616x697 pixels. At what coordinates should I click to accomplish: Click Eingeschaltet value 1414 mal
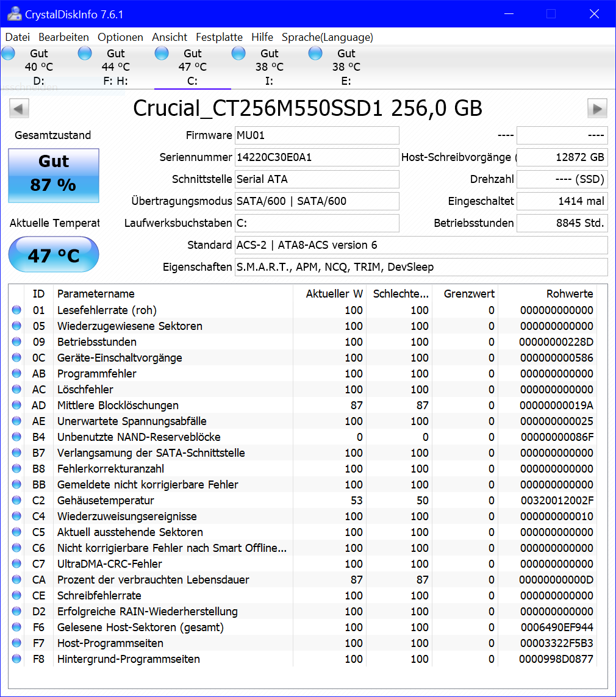click(562, 201)
